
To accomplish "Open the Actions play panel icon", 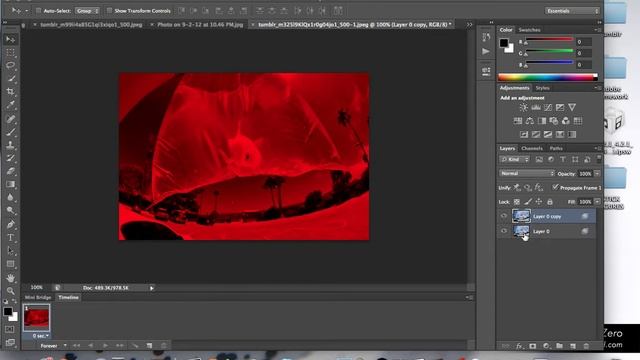I will pos(486,51).
